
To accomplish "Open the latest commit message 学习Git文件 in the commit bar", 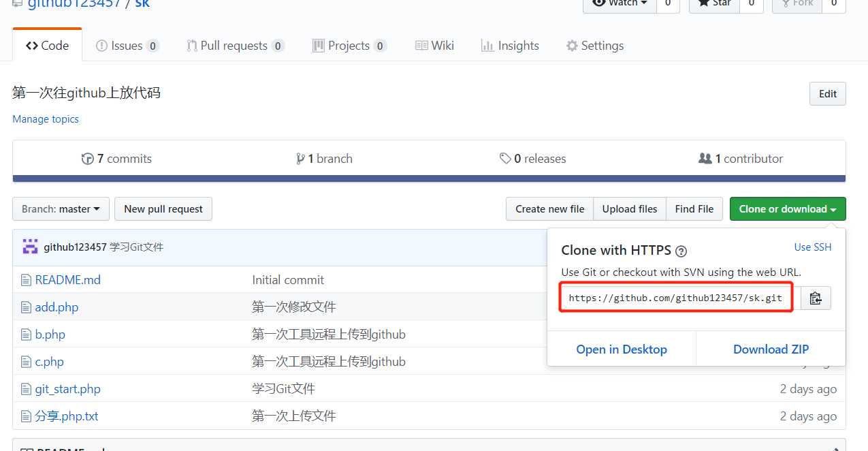I will pos(137,247).
